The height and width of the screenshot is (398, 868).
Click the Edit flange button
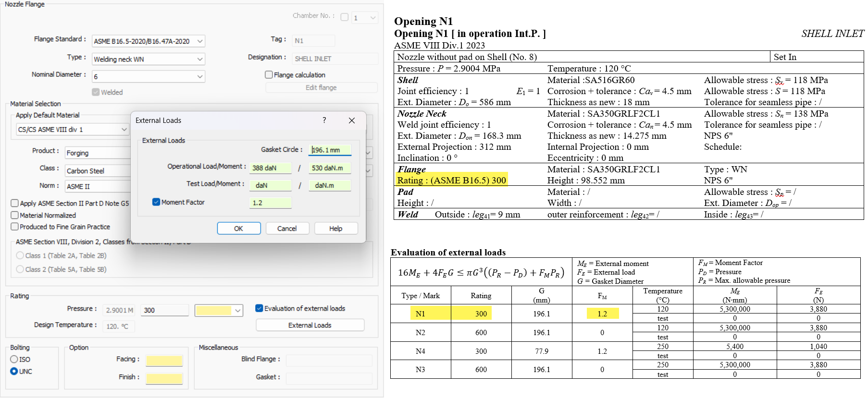321,87
